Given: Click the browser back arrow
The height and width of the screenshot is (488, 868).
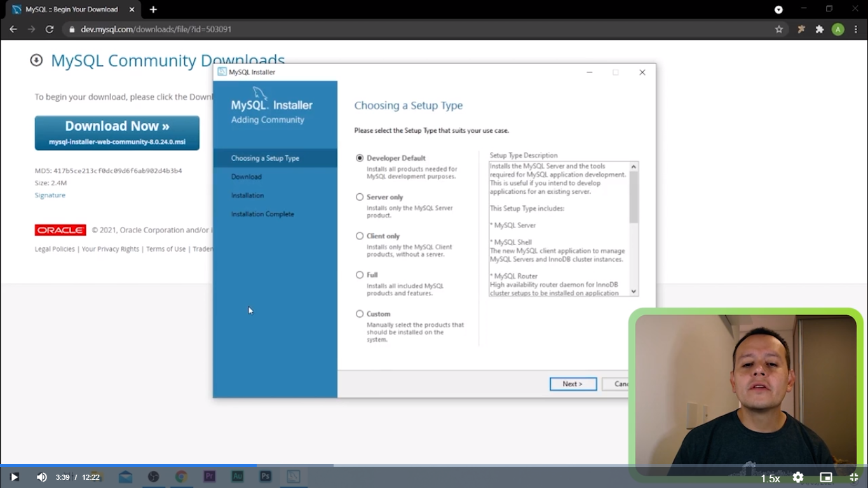Looking at the screenshot, I should [x=13, y=29].
